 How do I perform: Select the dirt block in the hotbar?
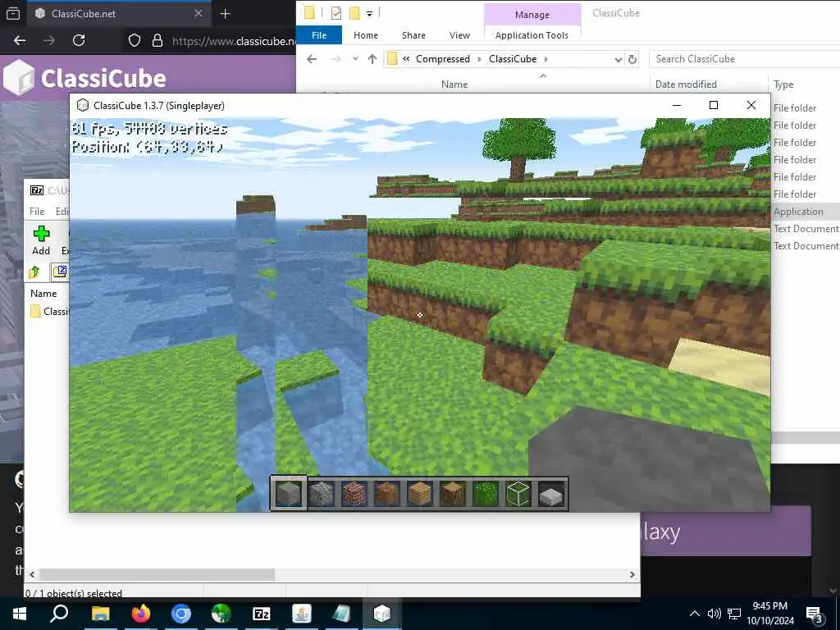pos(387,493)
